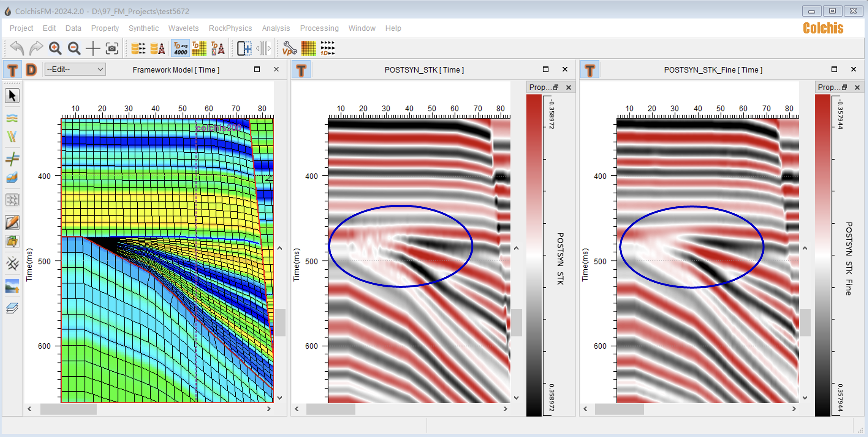
Task: Toggle T time button in POSTSYN_STK panel
Action: 301,70
